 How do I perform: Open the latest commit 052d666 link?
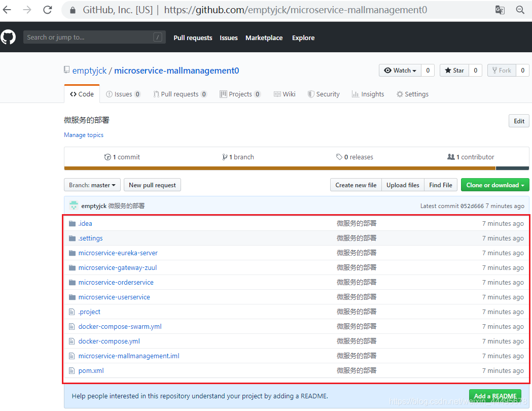tap(472, 206)
